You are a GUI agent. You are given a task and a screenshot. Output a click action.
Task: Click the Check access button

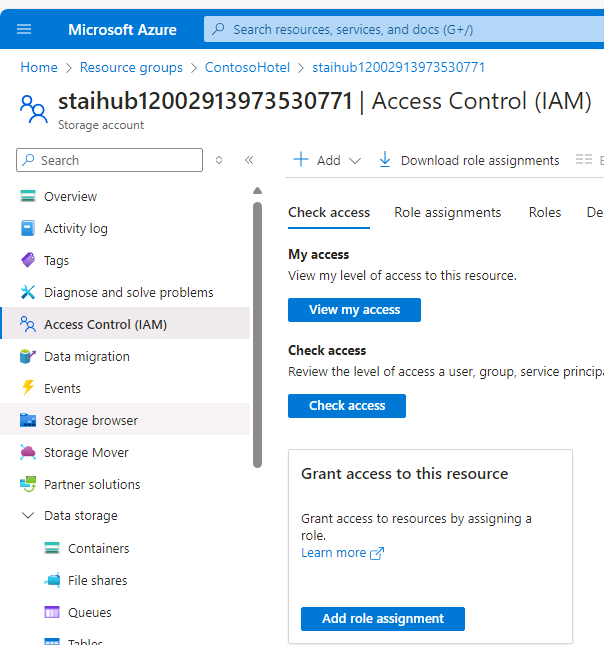(x=347, y=406)
